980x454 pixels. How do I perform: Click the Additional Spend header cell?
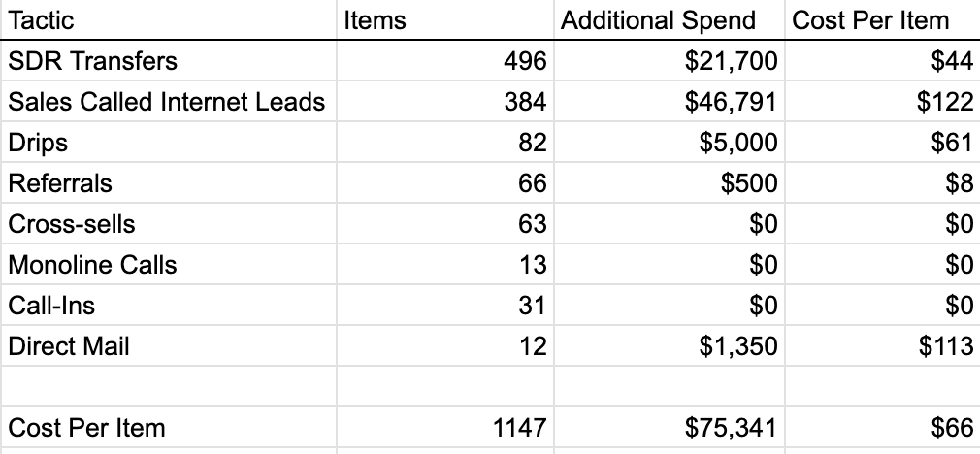[669, 20]
